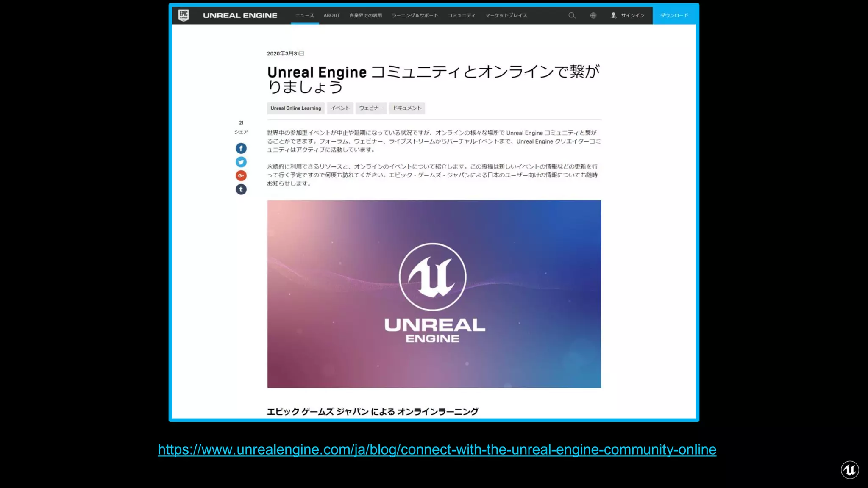This screenshot has height=488, width=868.
Task: Click the Unreal Engine banner image
Action: tap(434, 294)
